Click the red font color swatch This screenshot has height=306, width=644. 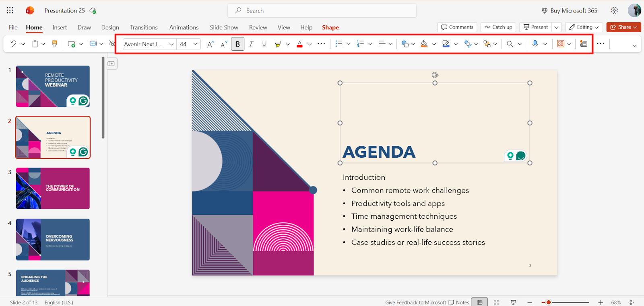click(x=299, y=44)
